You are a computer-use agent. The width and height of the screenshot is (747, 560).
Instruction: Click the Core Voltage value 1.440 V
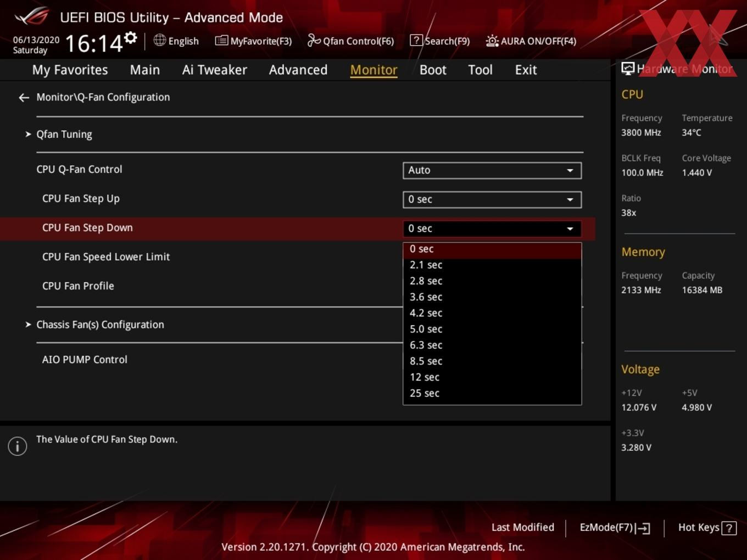click(697, 173)
